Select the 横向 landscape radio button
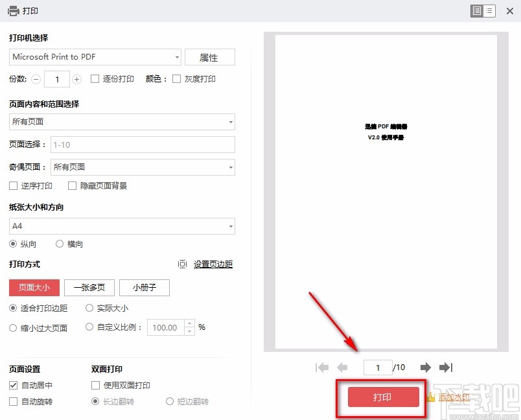 point(60,244)
